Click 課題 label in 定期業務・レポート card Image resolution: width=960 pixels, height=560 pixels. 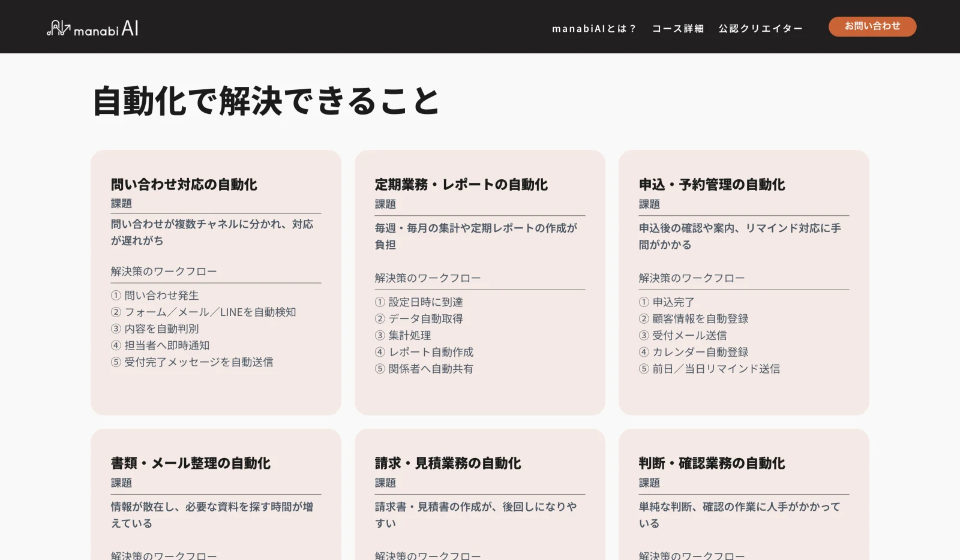pyautogui.click(x=385, y=204)
